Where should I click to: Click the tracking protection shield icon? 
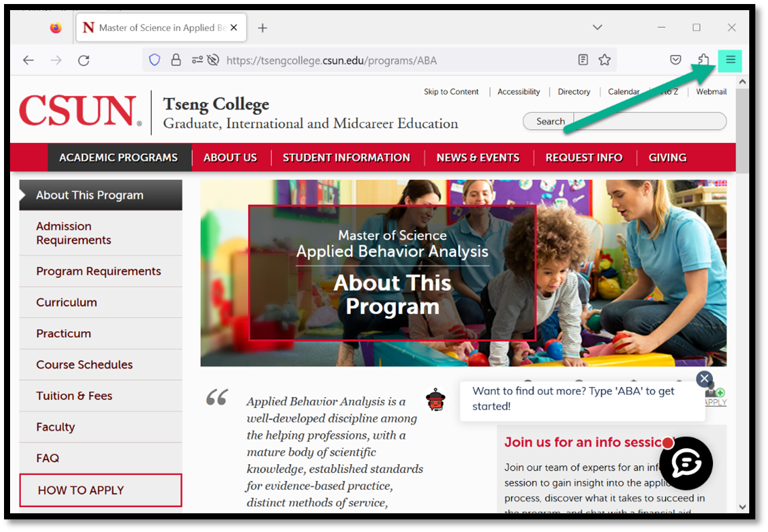(155, 60)
